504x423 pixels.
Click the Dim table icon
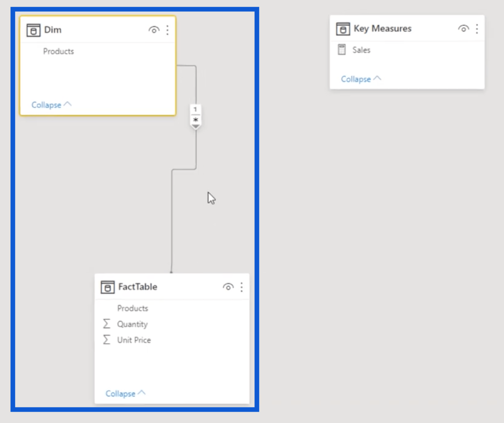tap(33, 30)
